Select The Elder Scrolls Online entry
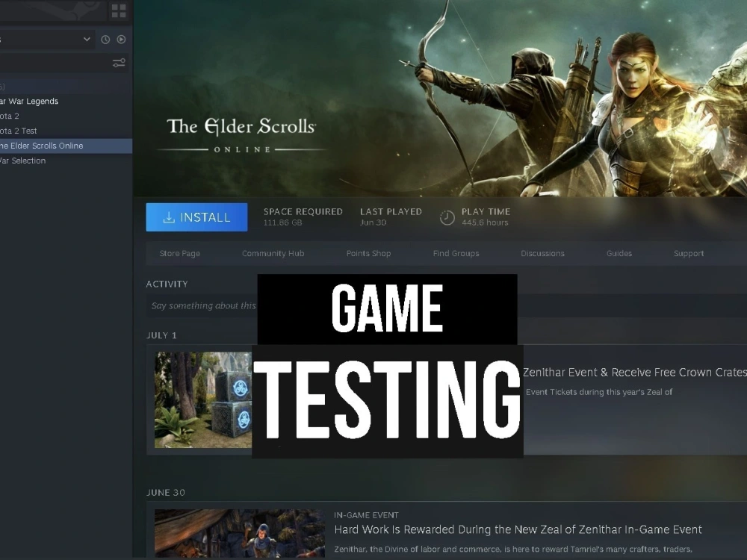 click(x=66, y=146)
